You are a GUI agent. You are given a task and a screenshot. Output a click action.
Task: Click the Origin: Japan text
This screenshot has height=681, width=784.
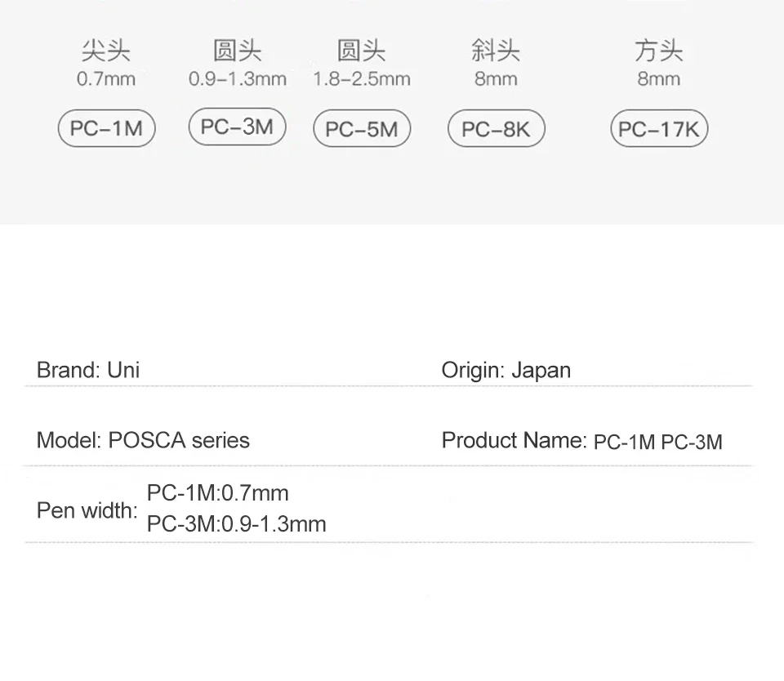(x=506, y=370)
